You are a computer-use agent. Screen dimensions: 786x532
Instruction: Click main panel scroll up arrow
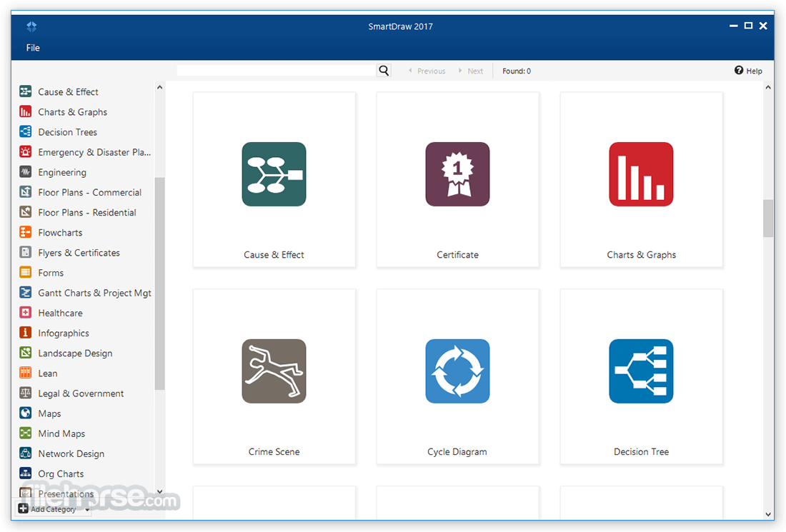768,88
